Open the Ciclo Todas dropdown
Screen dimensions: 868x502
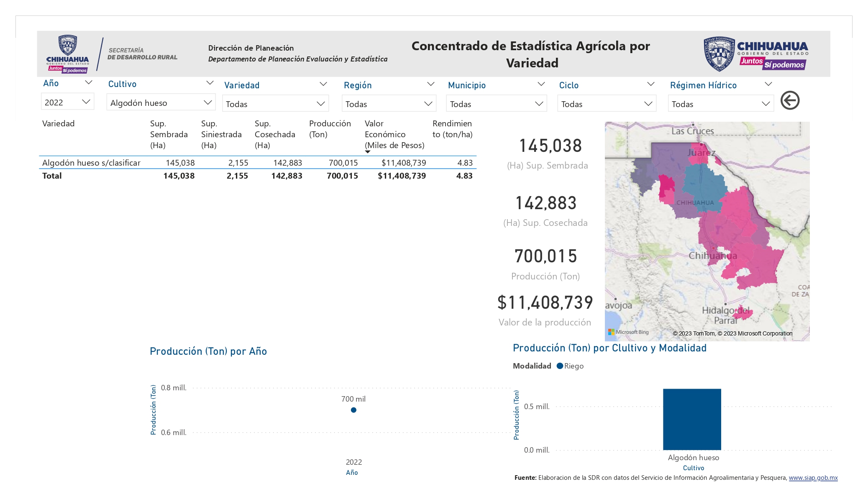(x=607, y=104)
